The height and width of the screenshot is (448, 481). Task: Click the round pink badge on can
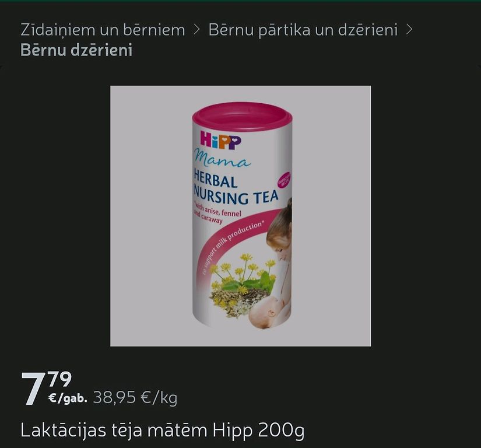(285, 179)
